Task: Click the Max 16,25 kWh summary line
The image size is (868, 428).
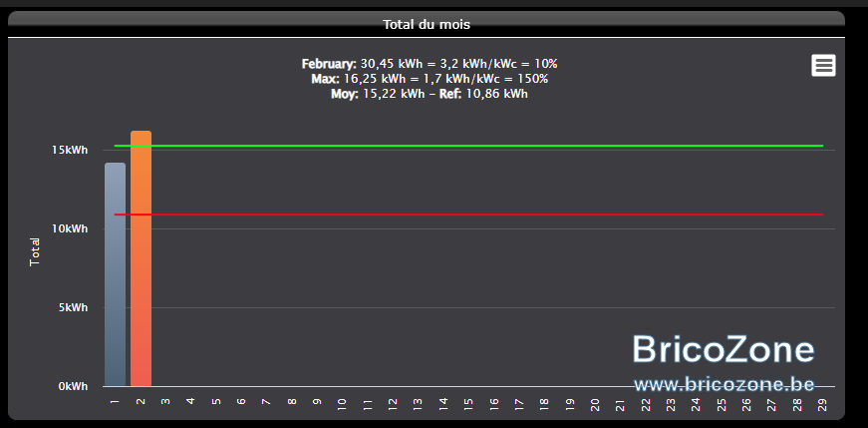Action: [x=430, y=79]
